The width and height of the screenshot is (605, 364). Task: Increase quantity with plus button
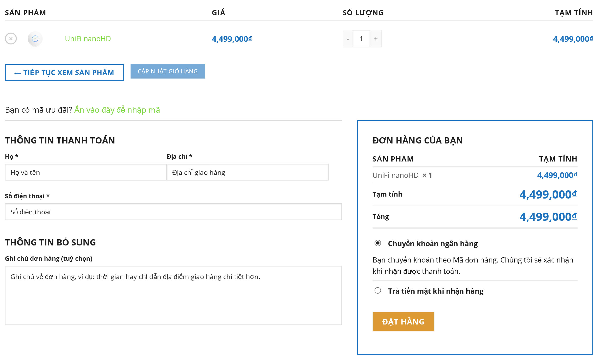(376, 39)
